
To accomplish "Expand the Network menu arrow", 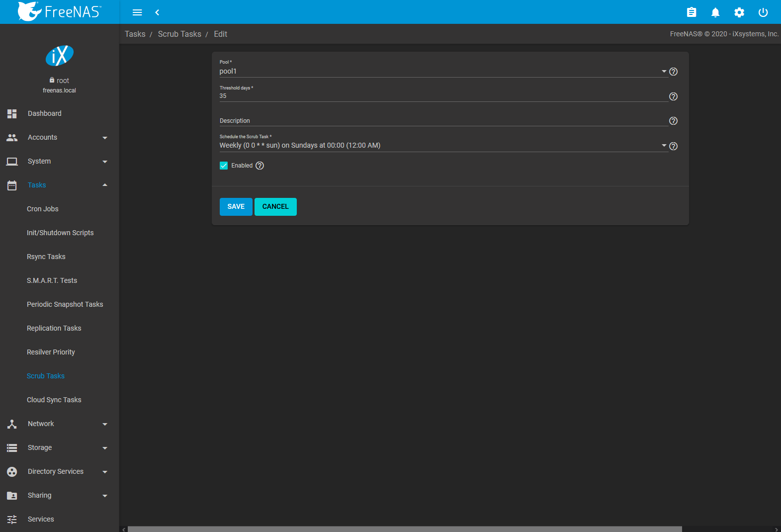I will tap(105, 424).
